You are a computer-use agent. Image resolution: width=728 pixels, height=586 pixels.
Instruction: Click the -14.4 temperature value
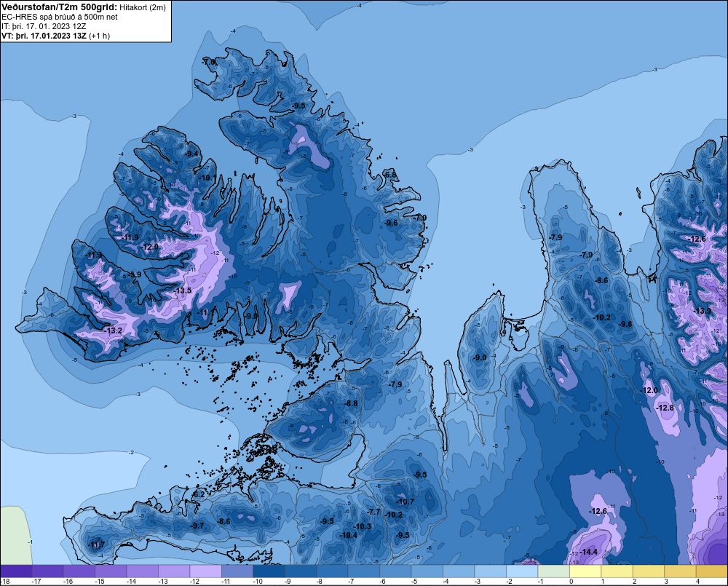tap(589, 552)
